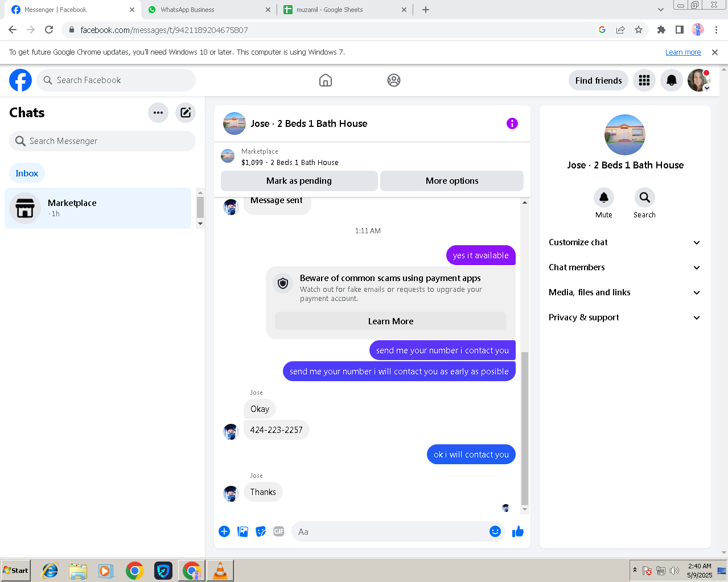Click Learn More in scam warning

(390, 321)
